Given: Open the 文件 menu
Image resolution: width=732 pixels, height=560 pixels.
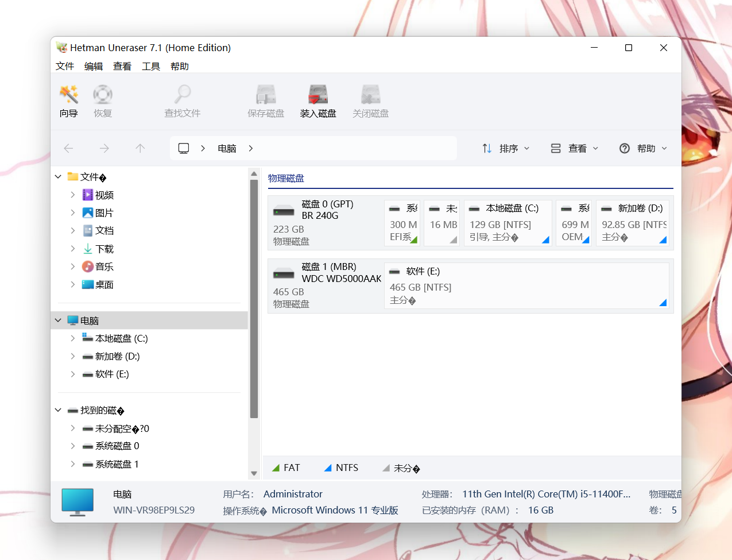Looking at the screenshot, I should 65,66.
